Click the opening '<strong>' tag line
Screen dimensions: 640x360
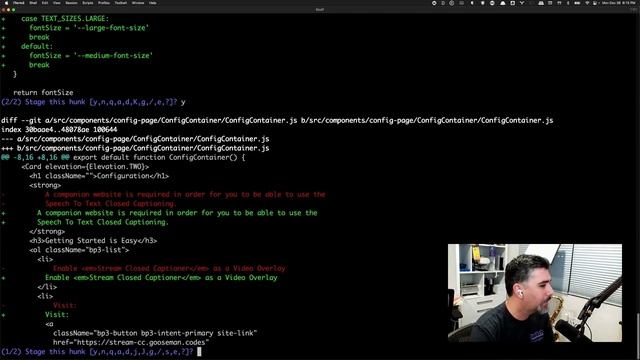45,185
